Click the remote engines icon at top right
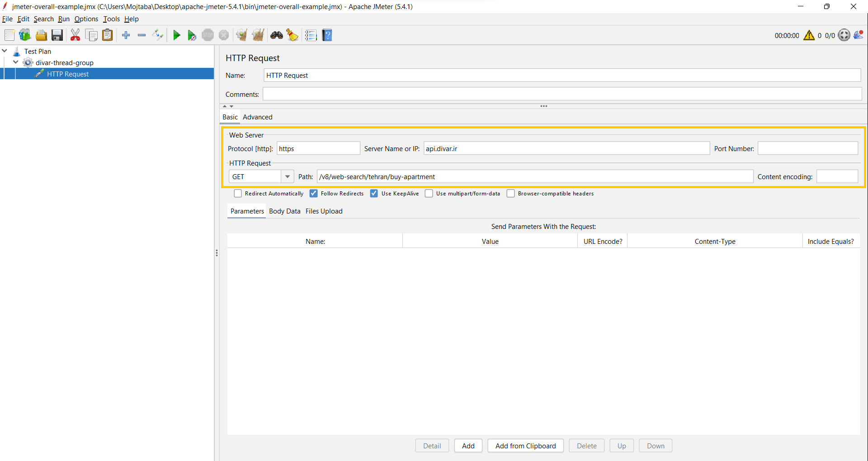The image size is (868, 461). click(x=859, y=35)
